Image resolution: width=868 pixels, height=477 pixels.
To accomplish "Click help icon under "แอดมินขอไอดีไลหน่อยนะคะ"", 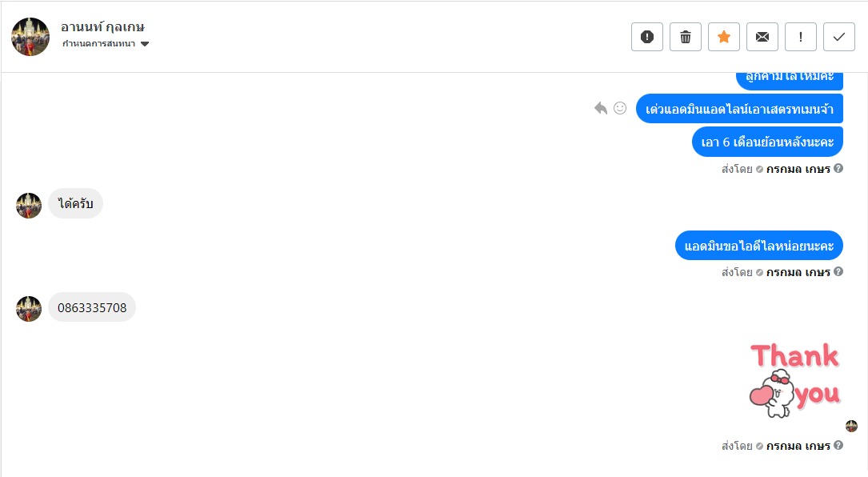I will [838, 271].
